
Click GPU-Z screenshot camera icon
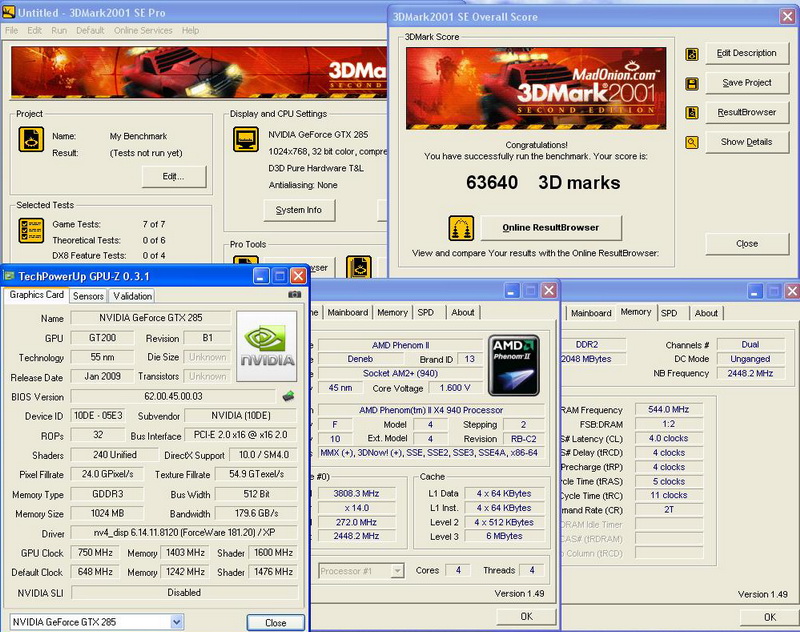tap(294, 294)
